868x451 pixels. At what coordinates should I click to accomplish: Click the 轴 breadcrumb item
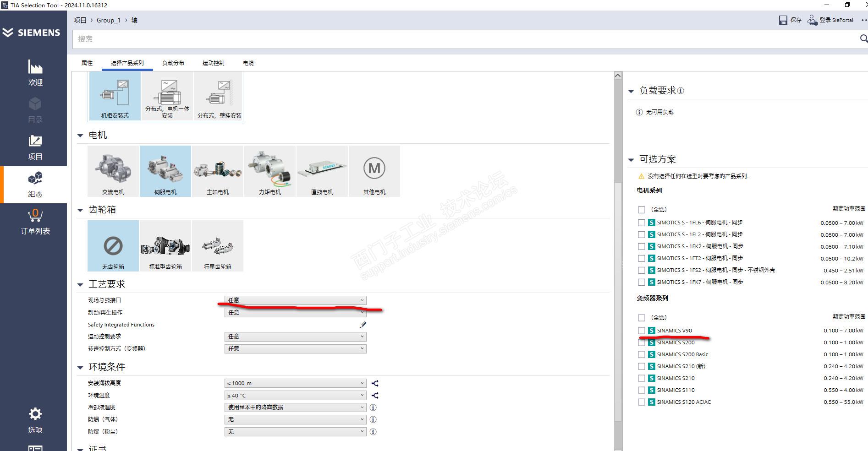[134, 20]
